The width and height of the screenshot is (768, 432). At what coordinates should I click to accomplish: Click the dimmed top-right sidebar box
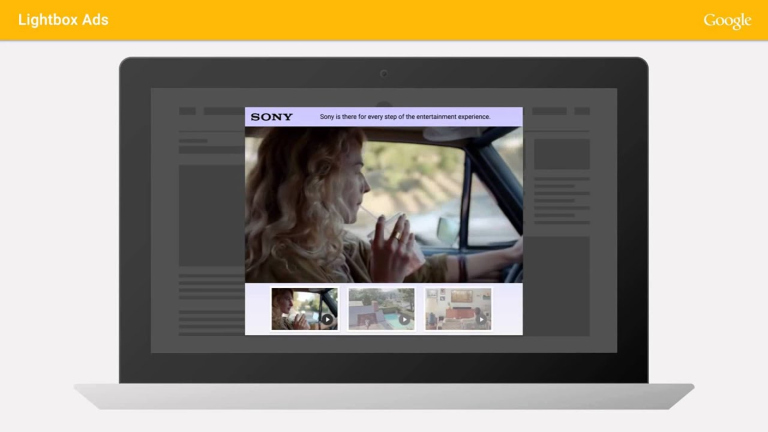pos(561,154)
